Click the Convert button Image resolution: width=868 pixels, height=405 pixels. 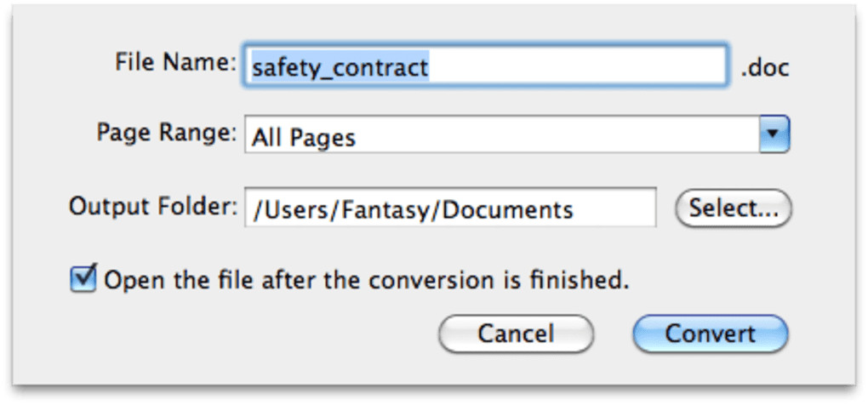710,334
